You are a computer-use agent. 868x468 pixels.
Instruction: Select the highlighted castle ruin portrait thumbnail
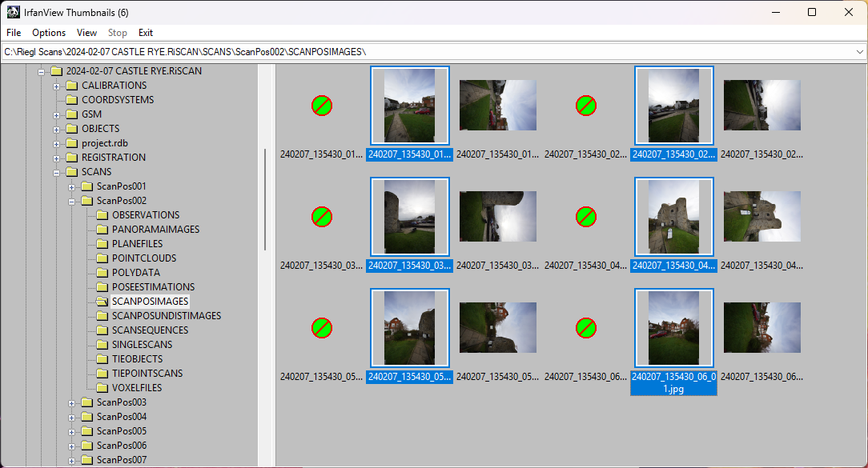tap(673, 217)
